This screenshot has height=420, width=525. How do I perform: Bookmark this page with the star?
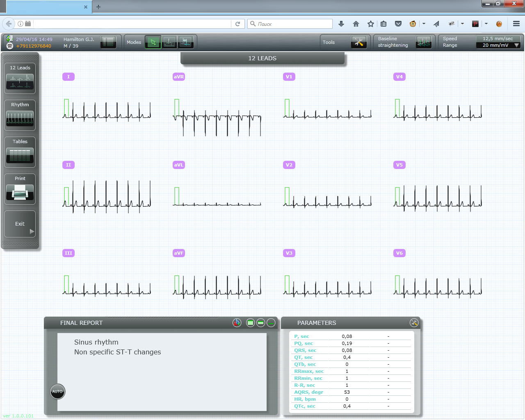coord(371,24)
